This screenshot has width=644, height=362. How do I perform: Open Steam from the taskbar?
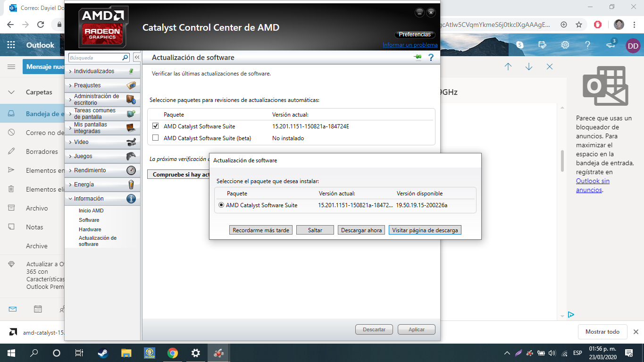point(103,353)
